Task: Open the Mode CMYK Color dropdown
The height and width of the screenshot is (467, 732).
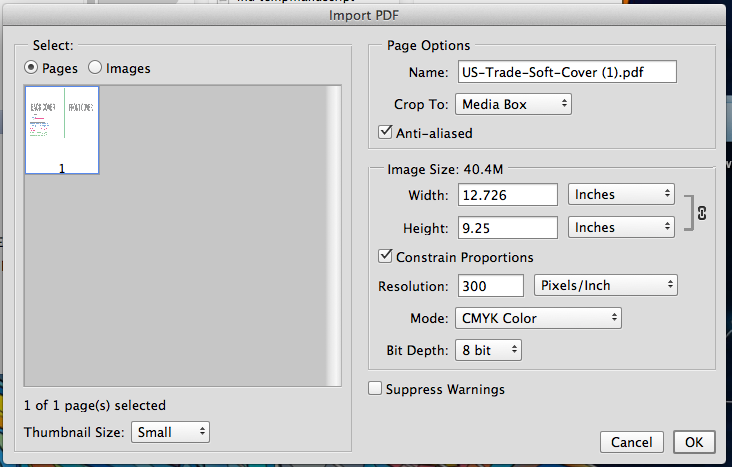Action: click(x=538, y=318)
